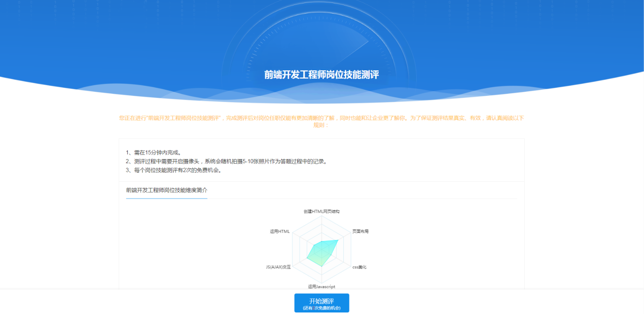Click rule 2 about enabling the camera

point(226,161)
